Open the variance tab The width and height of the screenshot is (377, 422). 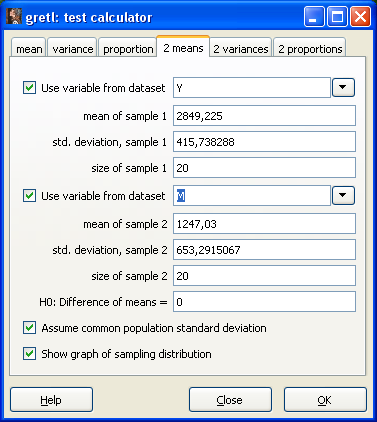pos(73,47)
